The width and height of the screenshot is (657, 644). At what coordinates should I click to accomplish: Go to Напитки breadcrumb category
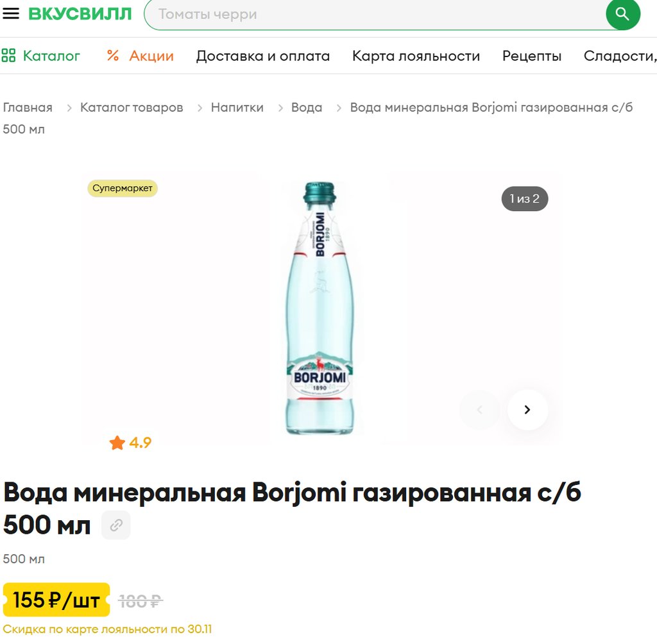pyautogui.click(x=237, y=107)
